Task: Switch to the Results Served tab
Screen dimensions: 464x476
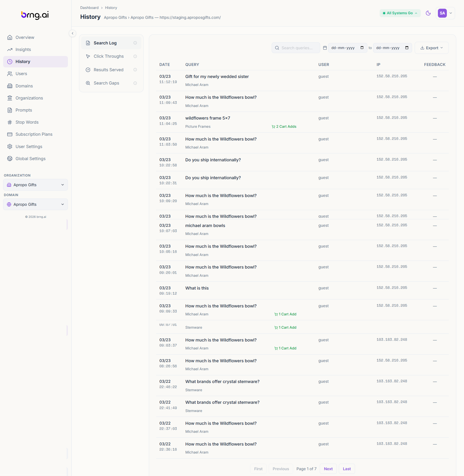Action: (x=111, y=70)
